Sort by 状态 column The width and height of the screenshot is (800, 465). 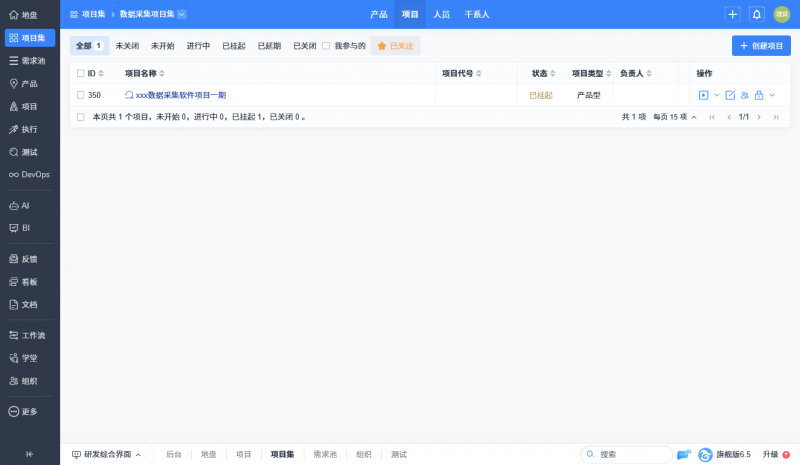pos(544,74)
